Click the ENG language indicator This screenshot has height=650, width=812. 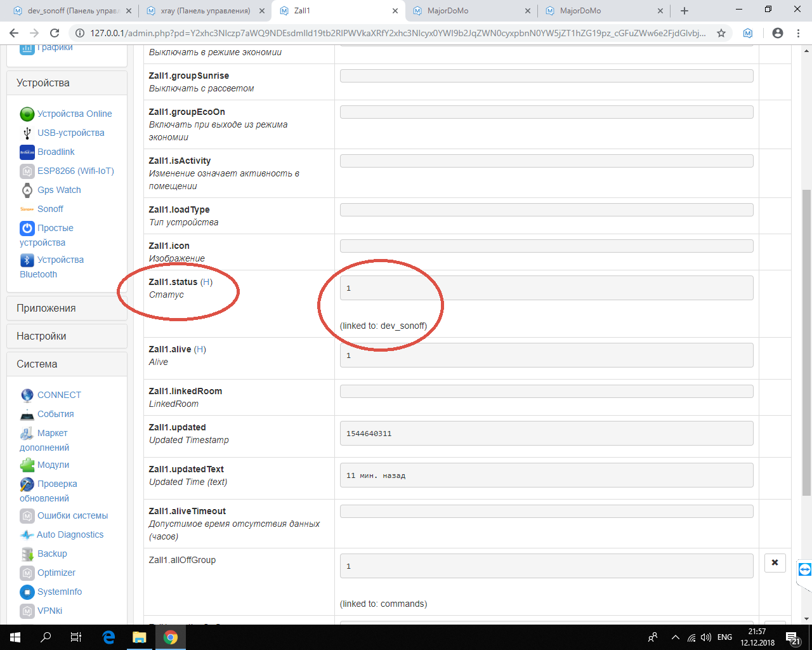point(724,637)
